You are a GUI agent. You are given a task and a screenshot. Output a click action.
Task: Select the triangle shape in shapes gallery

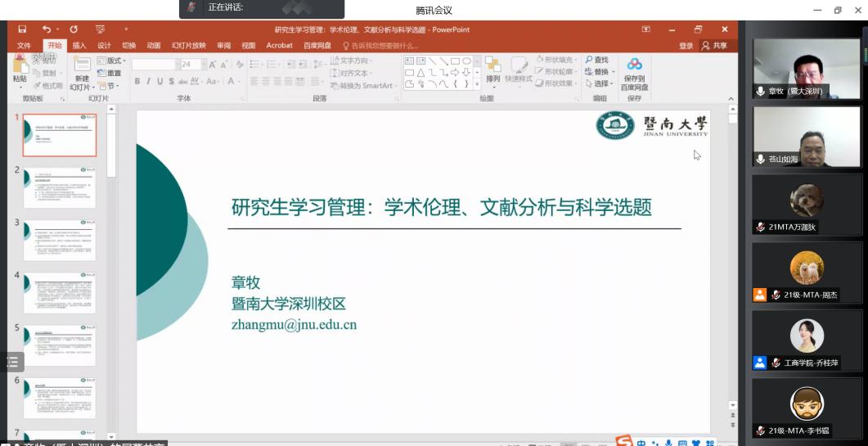421,73
